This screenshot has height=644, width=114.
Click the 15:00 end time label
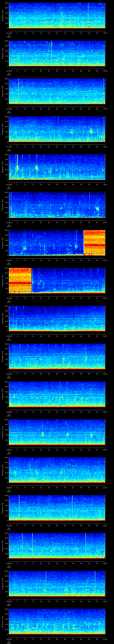coord(105,33)
